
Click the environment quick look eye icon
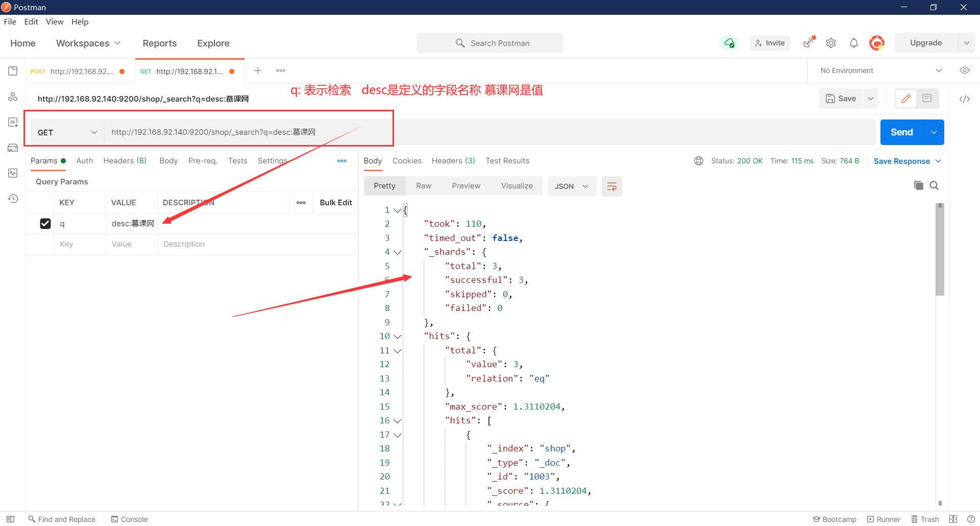(x=964, y=70)
